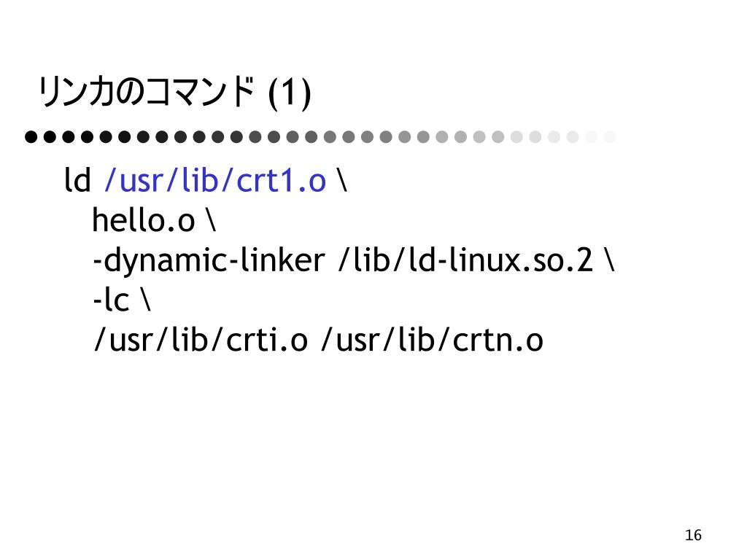Click the /usr/lib/crtn.o path
The width and height of the screenshot is (747, 560).
click(432, 340)
